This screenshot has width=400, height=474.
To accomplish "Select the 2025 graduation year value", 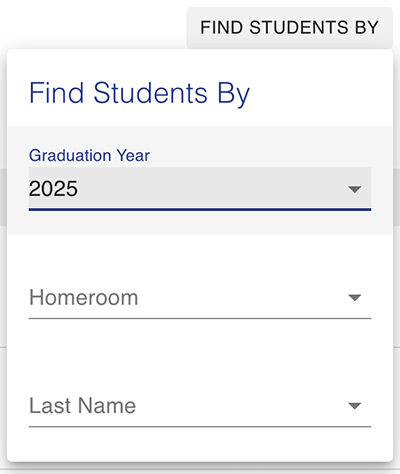I will (x=53, y=189).
